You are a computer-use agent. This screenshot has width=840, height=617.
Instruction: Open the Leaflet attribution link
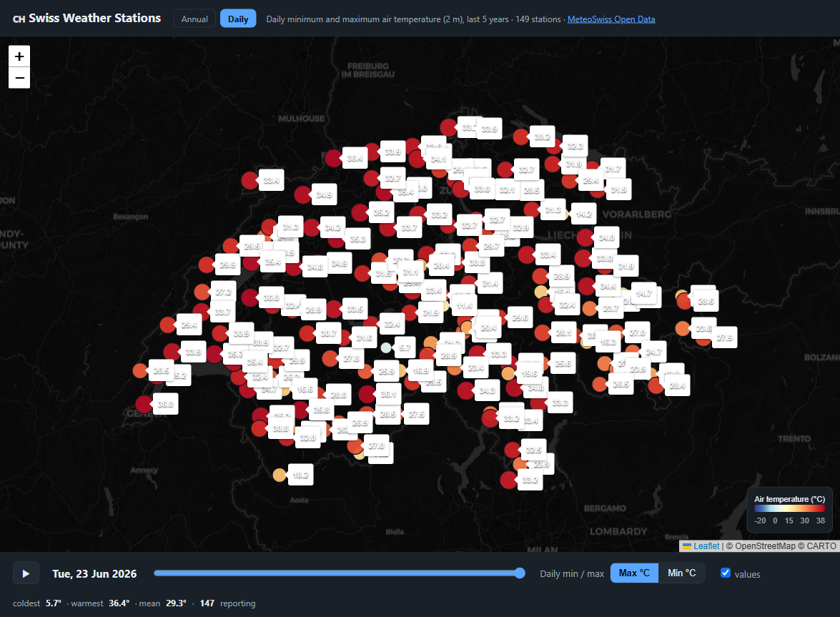point(706,546)
